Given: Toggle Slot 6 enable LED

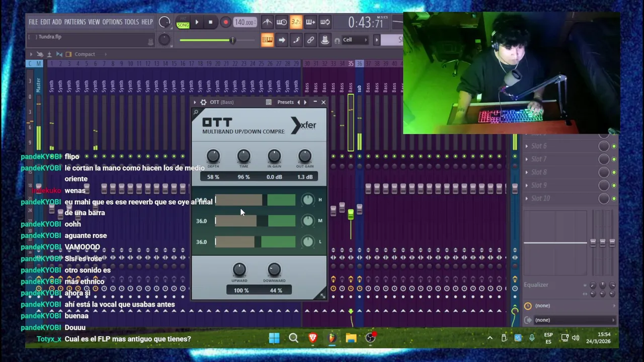Looking at the screenshot, I should click(614, 146).
